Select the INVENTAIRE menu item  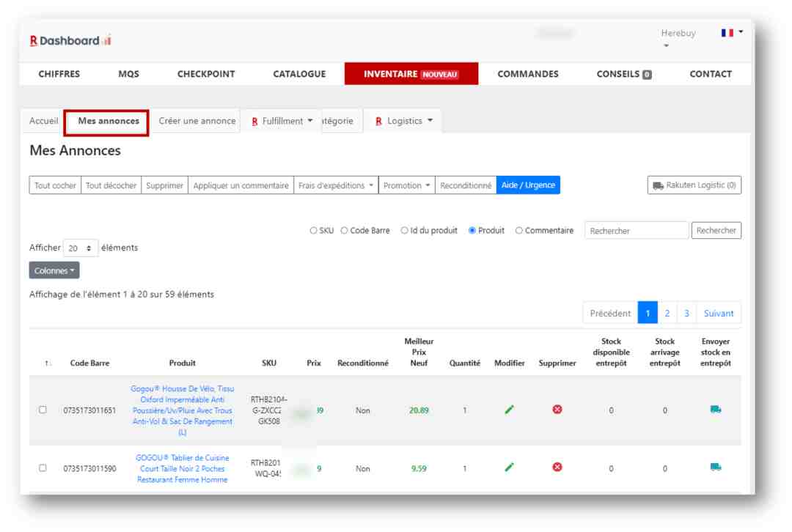coord(411,74)
